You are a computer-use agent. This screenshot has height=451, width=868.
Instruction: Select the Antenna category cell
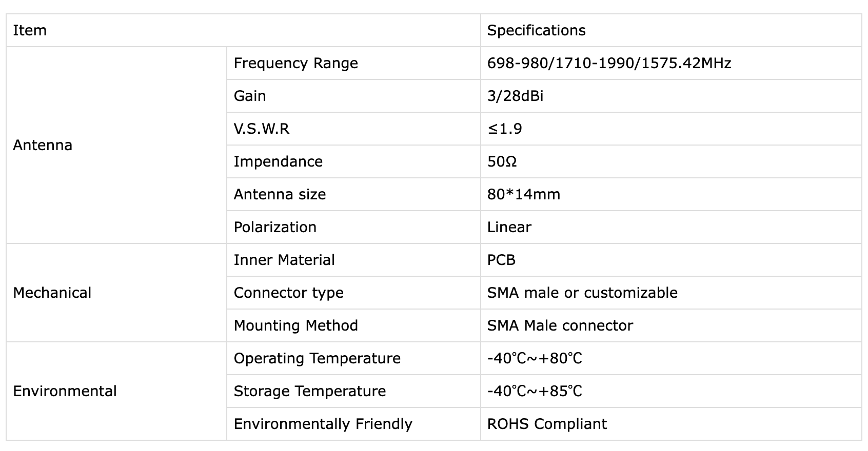[x=116, y=145]
